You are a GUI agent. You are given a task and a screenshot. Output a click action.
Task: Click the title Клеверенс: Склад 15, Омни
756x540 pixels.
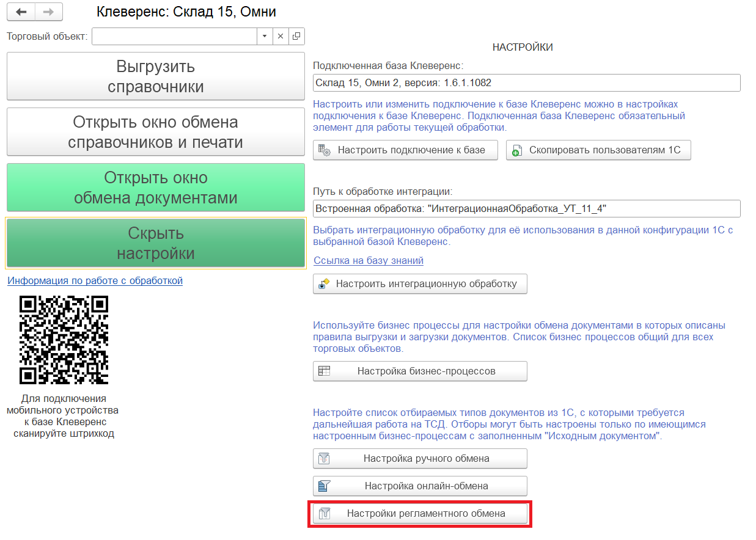pyautogui.click(x=186, y=12)
